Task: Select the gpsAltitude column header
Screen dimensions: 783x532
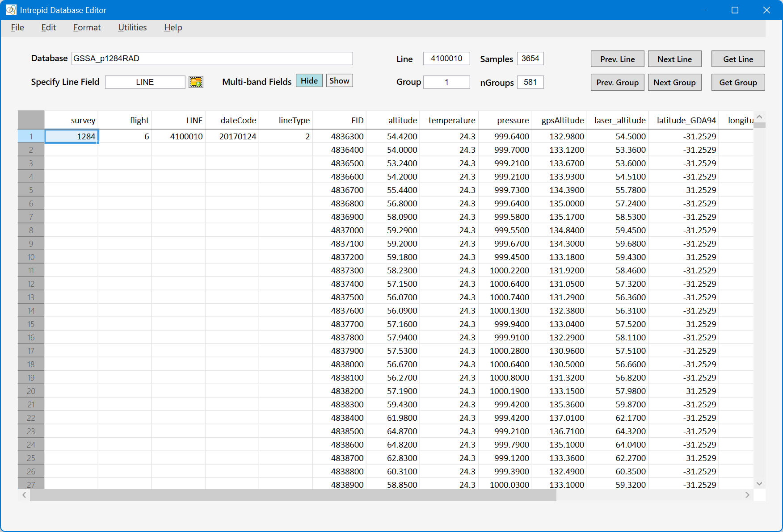Action: point(560,120)
